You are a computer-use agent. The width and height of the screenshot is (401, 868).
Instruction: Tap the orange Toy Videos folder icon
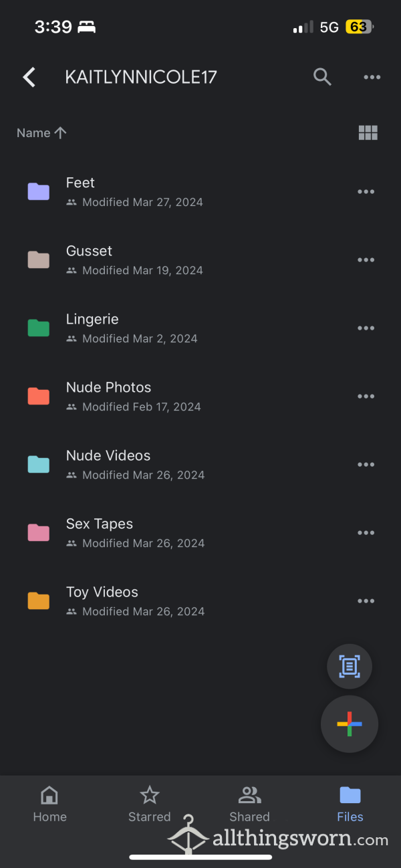pos(38,601)
